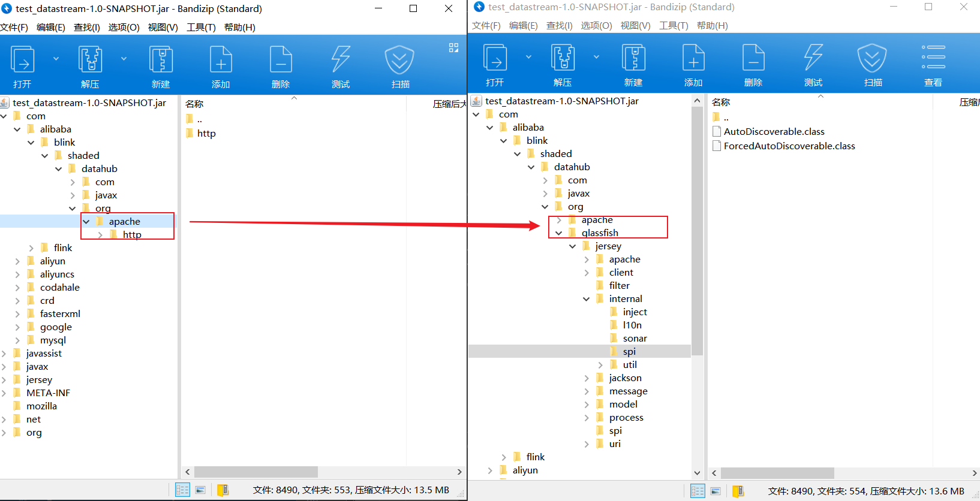Viewport: 980px width, 501px height.
Task: Click archive info icon in left status bar
Action: (223, 490)
